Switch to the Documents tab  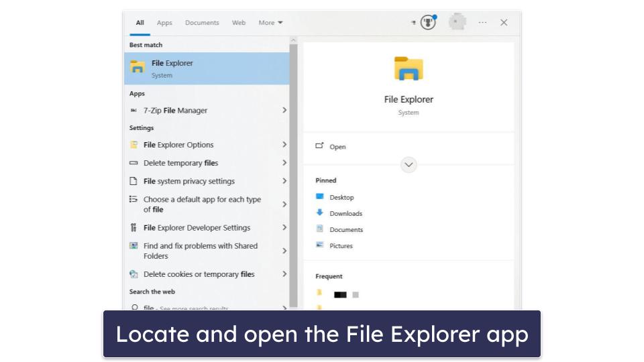coord(202,23)
